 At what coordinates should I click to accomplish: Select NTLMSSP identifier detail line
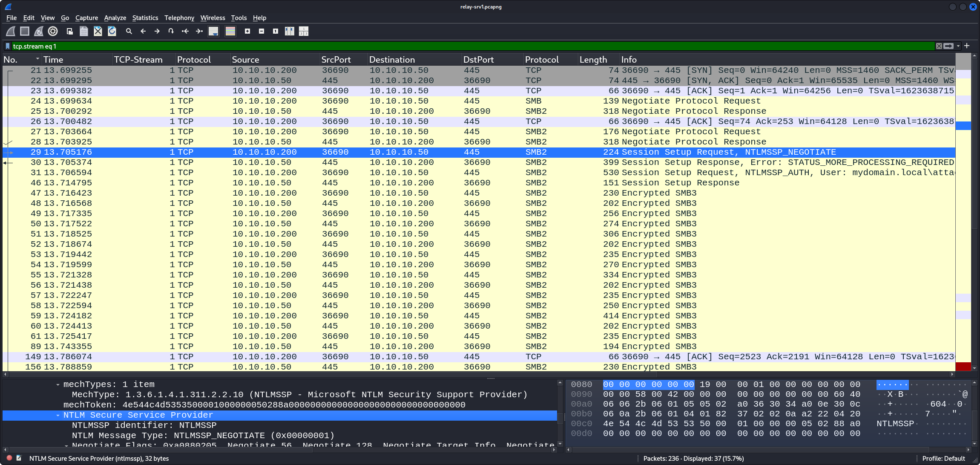(144, 425)
